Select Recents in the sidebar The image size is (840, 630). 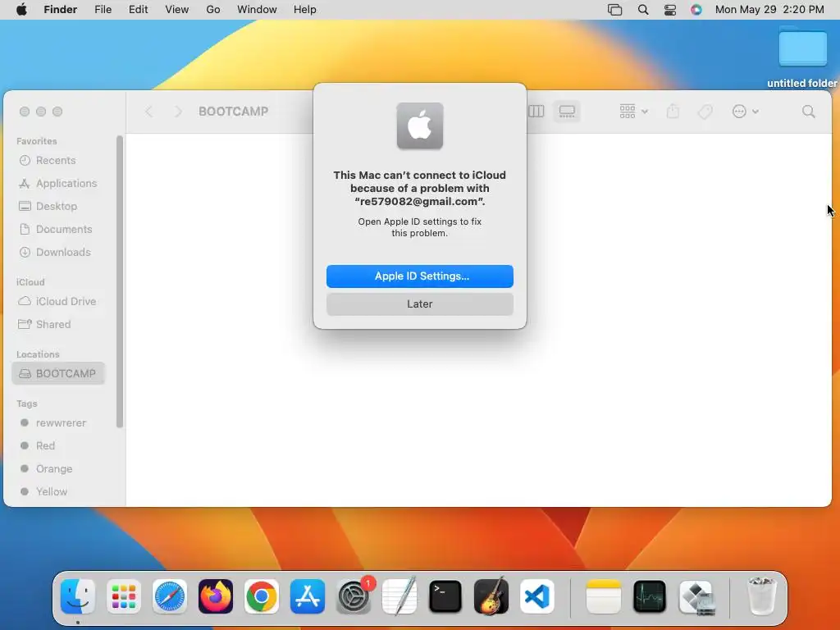pos(58,160)
